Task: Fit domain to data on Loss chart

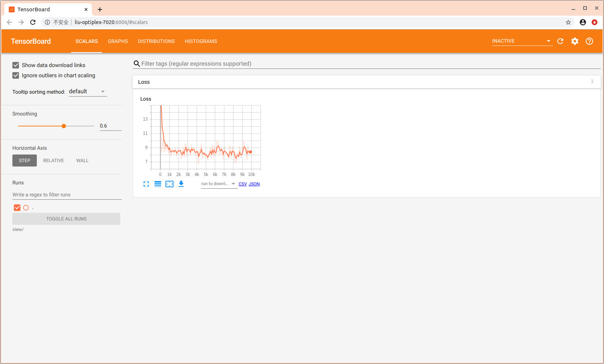Action: pos(169,184)
